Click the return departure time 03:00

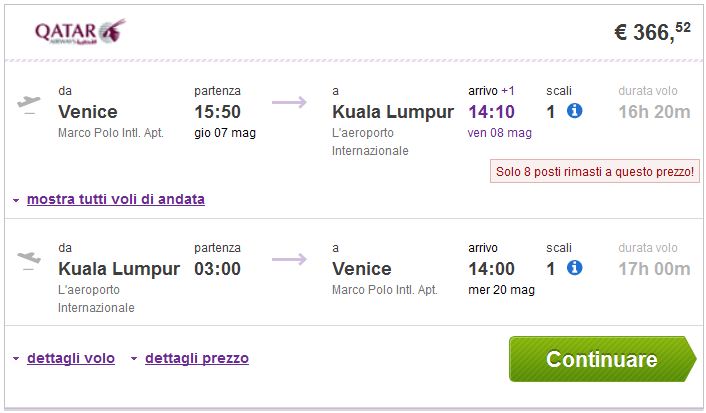pyautogui.click(x=218, y=269)
